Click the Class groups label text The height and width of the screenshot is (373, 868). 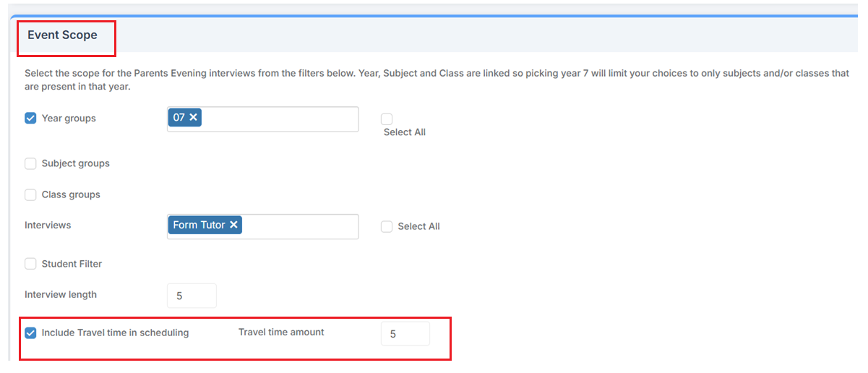[x=71, y=194]
